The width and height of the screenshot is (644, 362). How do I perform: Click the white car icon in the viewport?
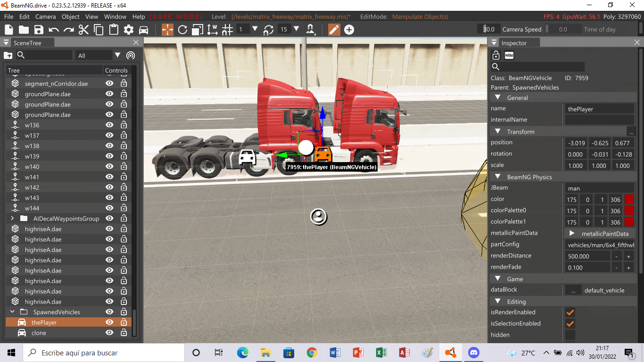pyautogui.click(x=247, y=156)
